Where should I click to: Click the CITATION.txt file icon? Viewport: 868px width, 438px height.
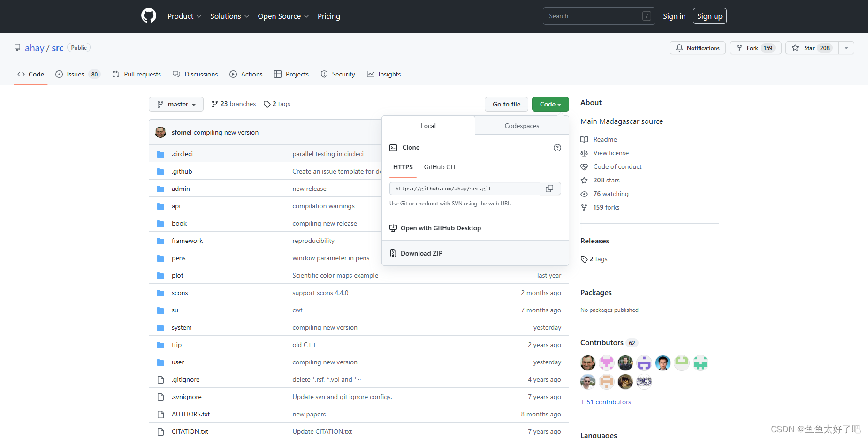(x=160, y=431)
